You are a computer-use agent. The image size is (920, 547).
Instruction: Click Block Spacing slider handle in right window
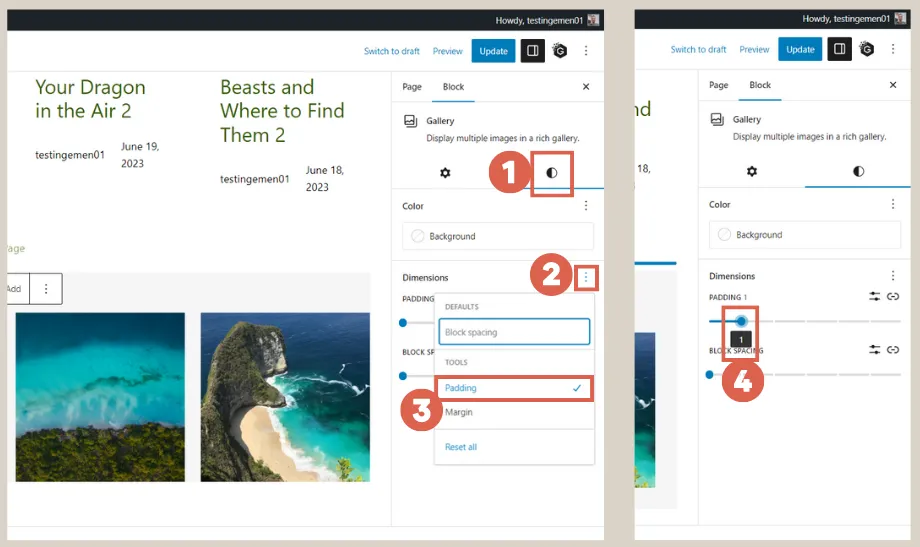coord(709,374)
